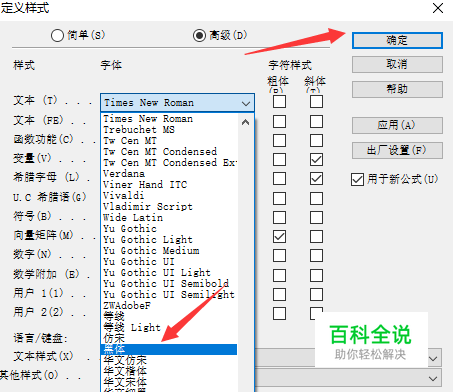This screenshot has width=453, height=392.
Task: Select ZWAdobeF from the font list
Action: point(169,306)
